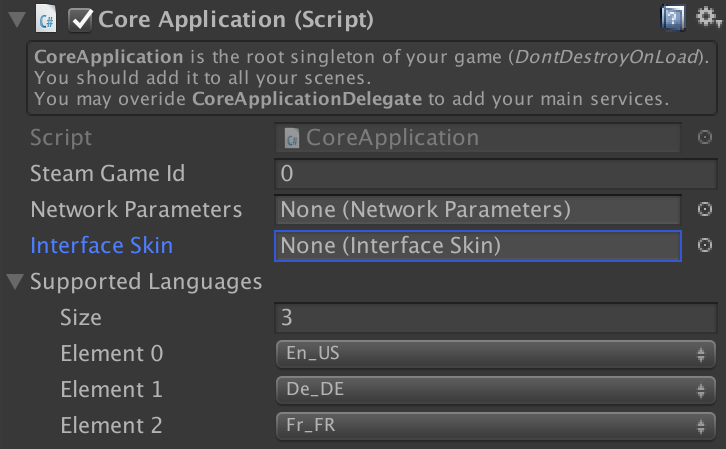
Task: Open the component settings gear menu
Action: (709, 18)
